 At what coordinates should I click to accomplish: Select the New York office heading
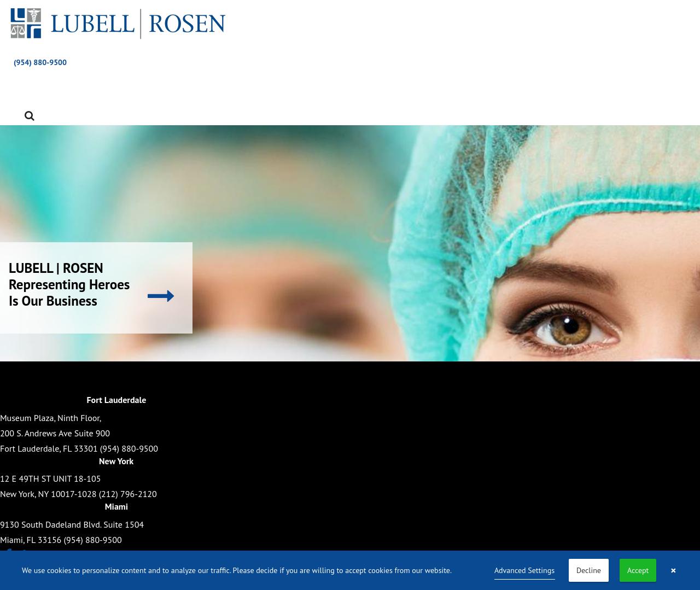(x=116, y=461)
